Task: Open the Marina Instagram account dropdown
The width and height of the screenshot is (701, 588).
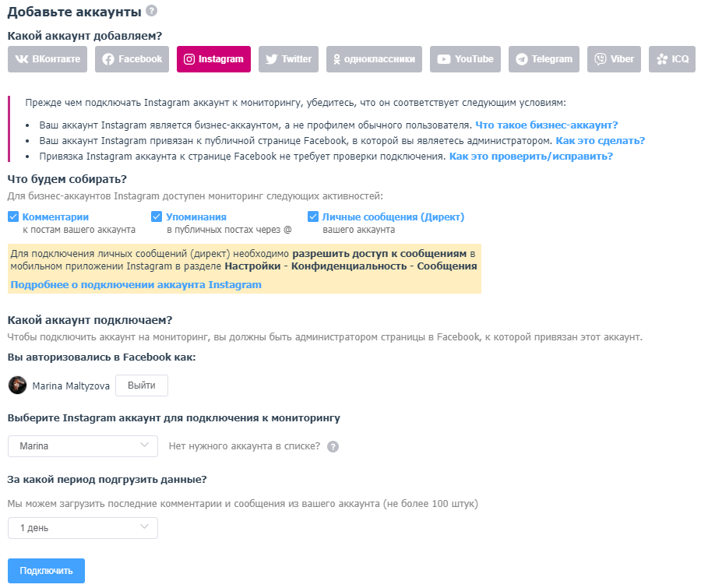Action: click(x=83, y=446)
